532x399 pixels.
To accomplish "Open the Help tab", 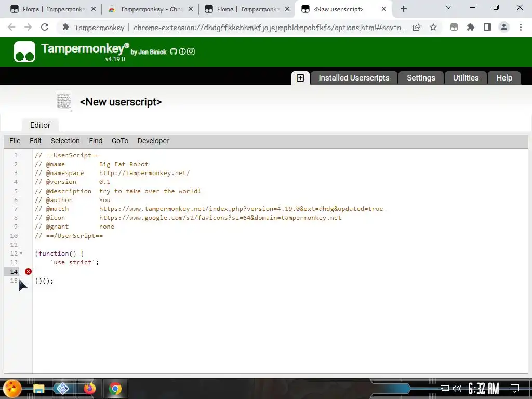I will (x=504, y=78).
